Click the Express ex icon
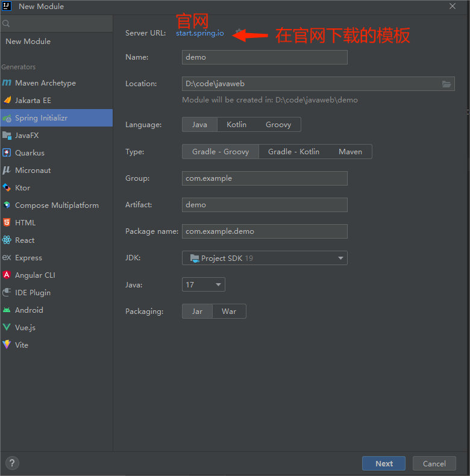 7,257
